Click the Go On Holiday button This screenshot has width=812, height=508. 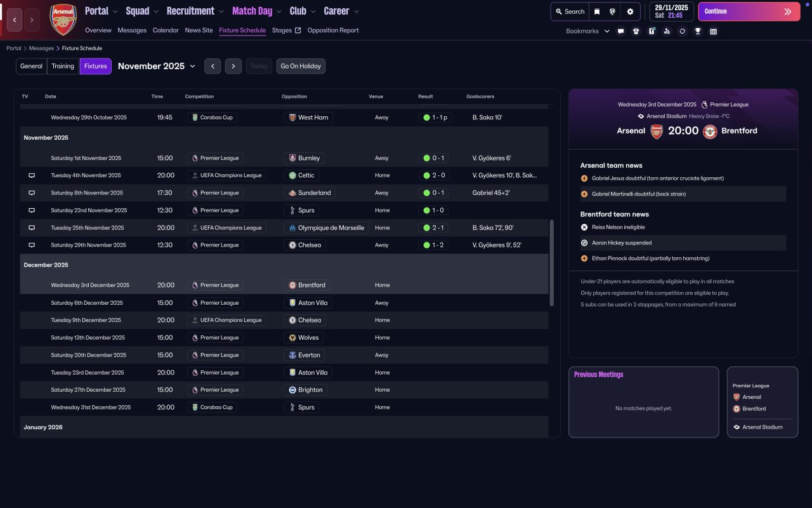pos(301,66)
